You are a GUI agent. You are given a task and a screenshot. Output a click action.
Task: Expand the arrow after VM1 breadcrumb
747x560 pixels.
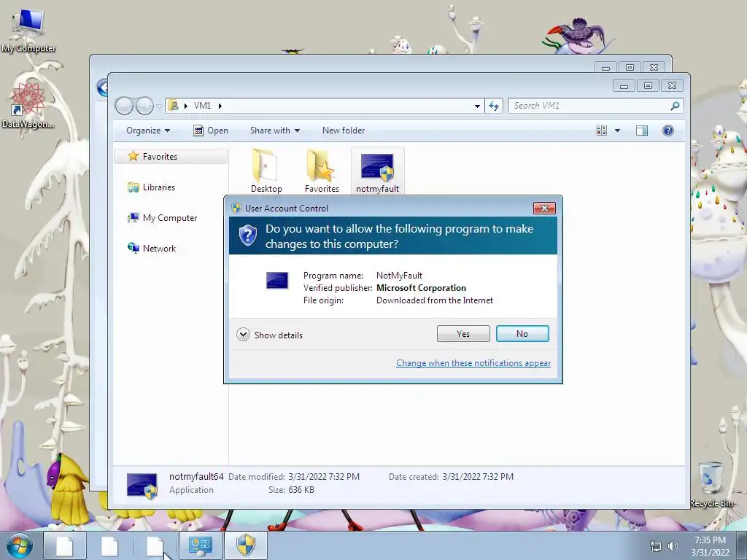tap(220, 106)
